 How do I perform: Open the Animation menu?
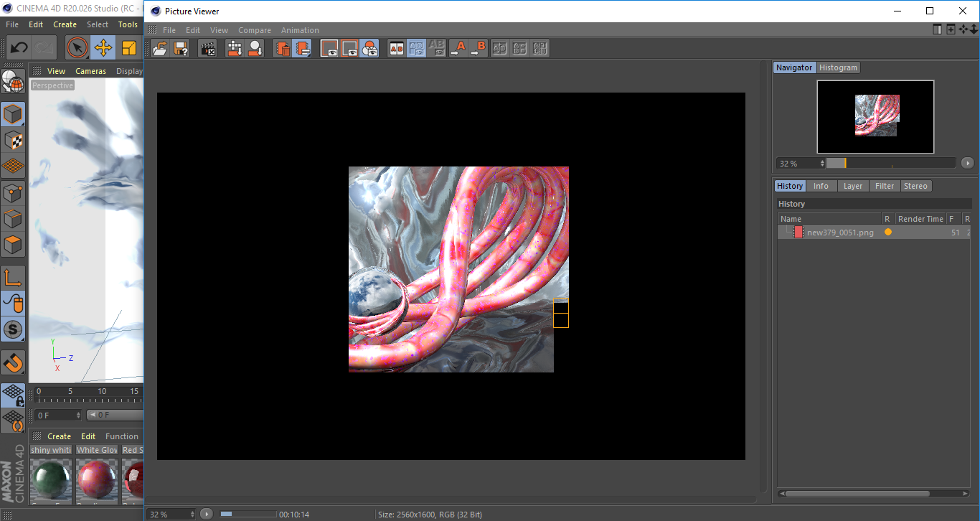point(300,30)
